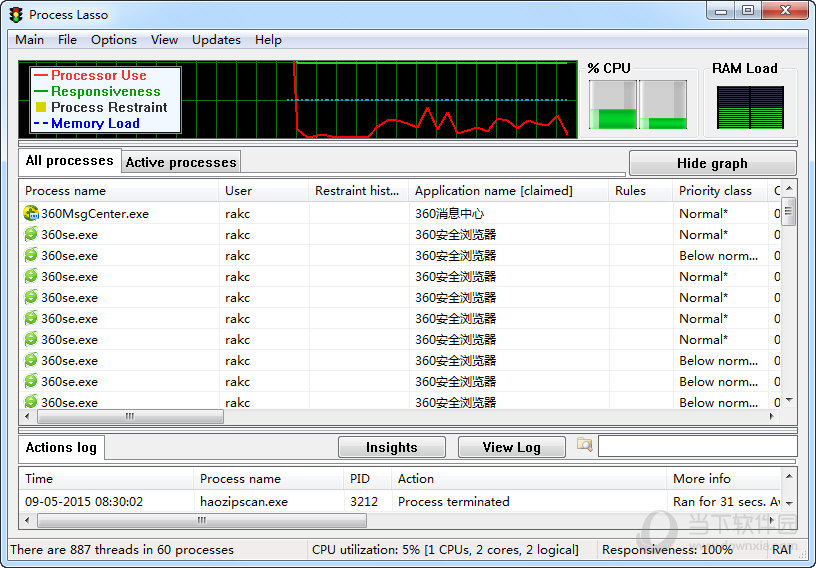Click the Insights button
The width and height of the screenshot is (816, 568).
pyautogui.click(x=392, y=448)
